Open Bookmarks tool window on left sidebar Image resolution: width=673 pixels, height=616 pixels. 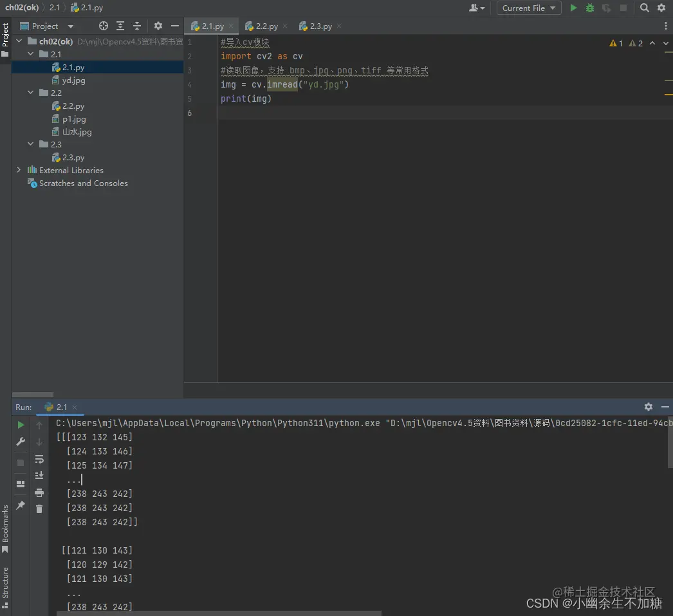pyautogui.click(x=5, y=528)
